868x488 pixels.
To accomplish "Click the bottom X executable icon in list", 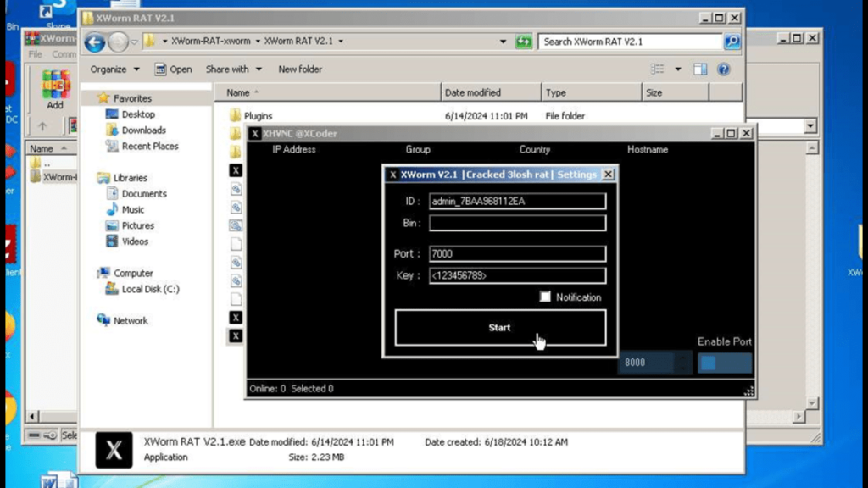I will [236, 335].
